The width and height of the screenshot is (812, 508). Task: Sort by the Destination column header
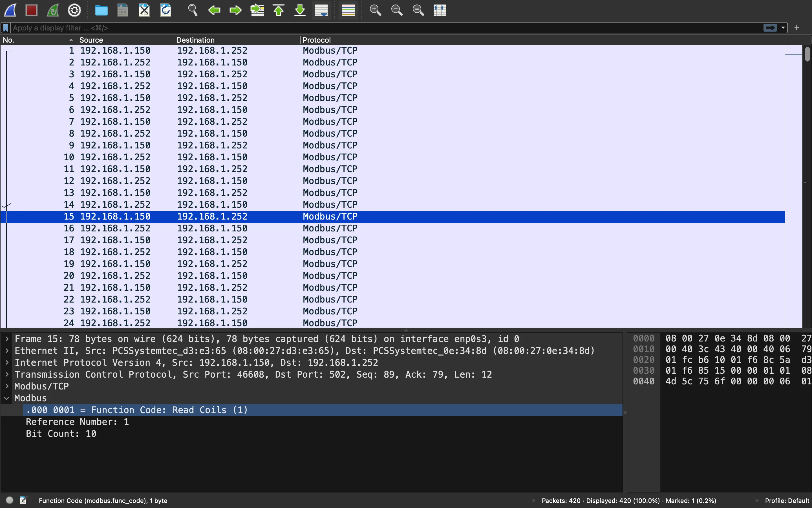[237, 40]
